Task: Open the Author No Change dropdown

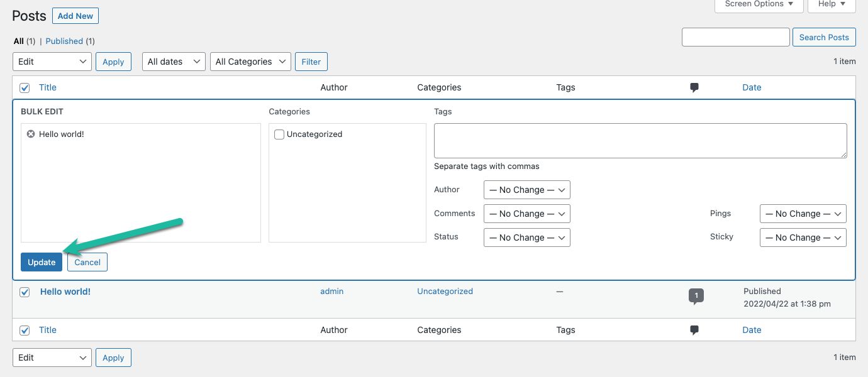Action: [x=526, y=190]
